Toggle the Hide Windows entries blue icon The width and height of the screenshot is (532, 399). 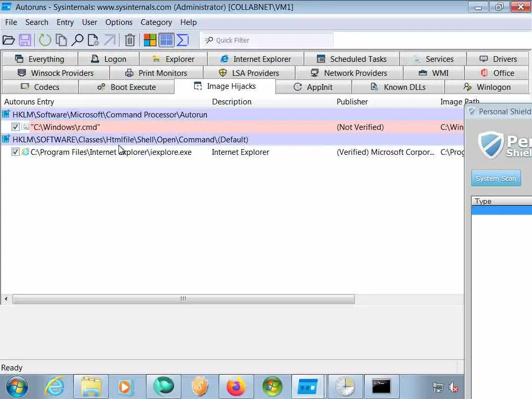[167, 40]
